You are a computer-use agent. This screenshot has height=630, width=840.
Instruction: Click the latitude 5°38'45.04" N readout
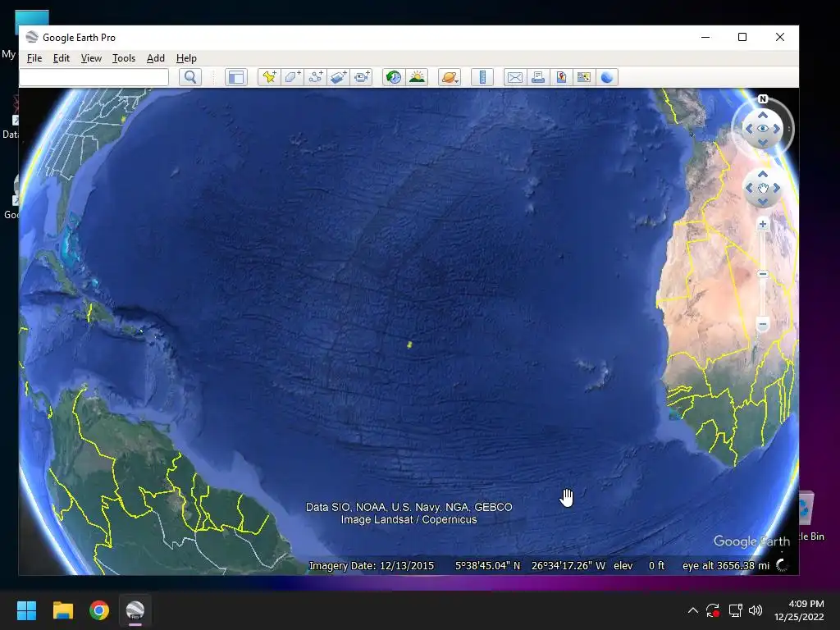pos(487,566)
